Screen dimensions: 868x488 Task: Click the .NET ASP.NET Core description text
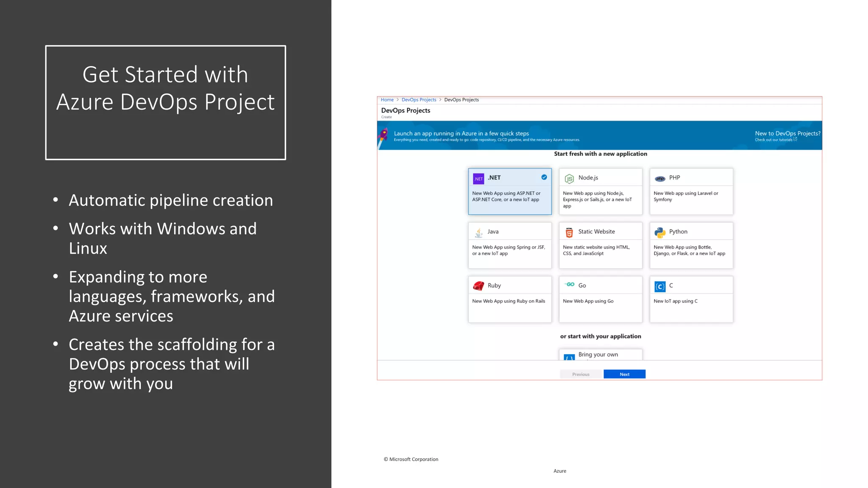point(506,197)
